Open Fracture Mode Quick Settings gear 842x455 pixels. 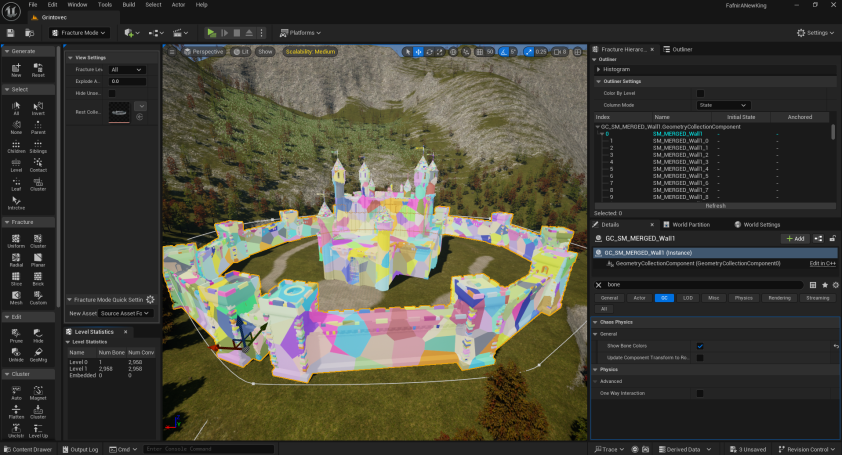tap(150, 299)
